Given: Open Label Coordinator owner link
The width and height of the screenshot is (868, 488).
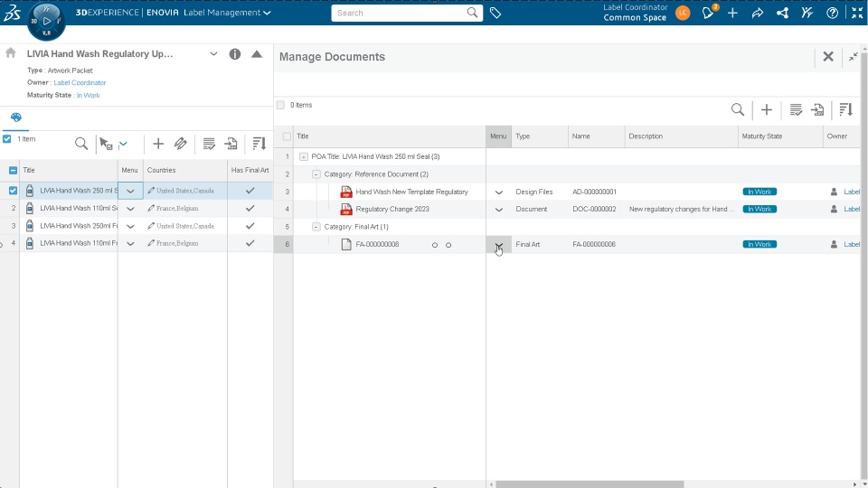Looking at the screenshot, I should [80, 82].
